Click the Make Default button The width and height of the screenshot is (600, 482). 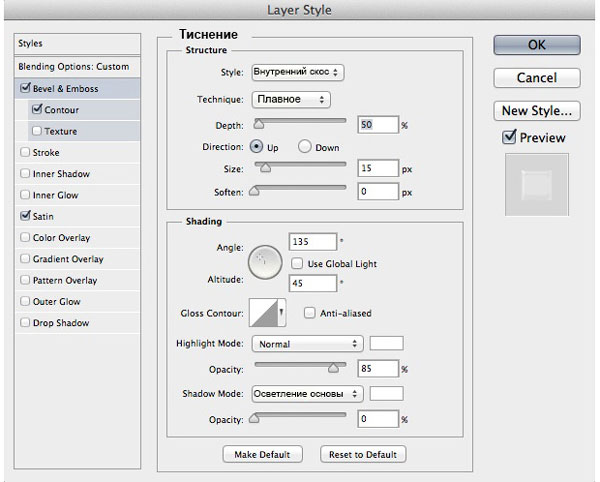tap(262, 454)
